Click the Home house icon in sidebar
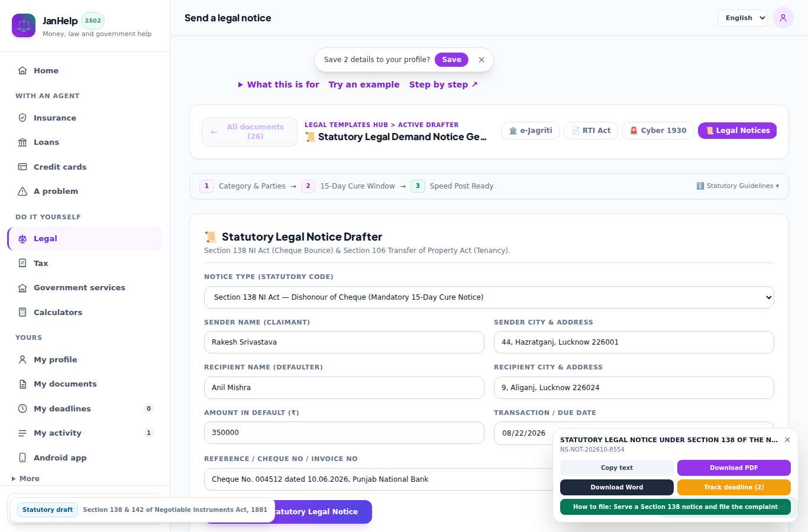808x532 pixels. [x=22, y=70]
